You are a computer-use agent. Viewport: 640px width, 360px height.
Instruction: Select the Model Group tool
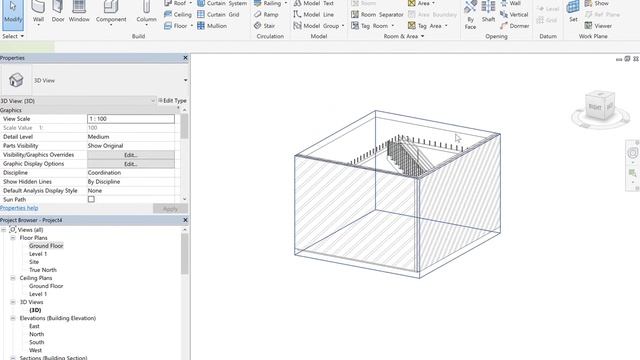(x=319, y=26)
